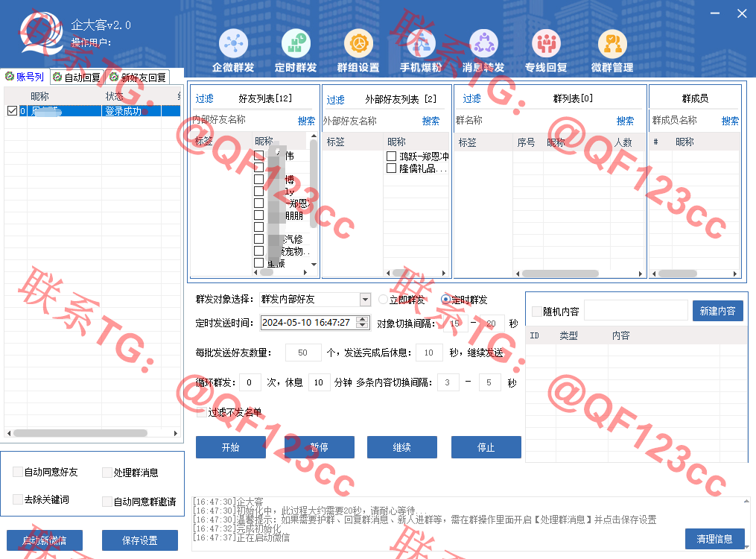Click the 继续 button
Image resolution: width=756 pixels, height=559 pixels.
pyautogui.click(x=402, y=447)
